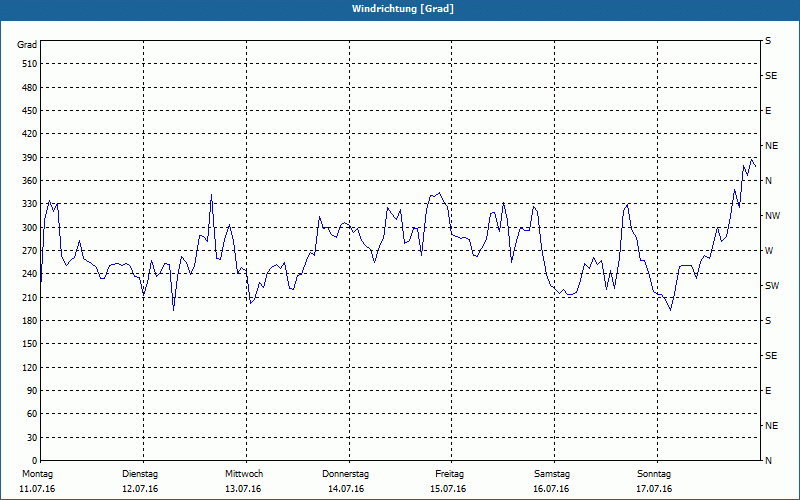Select the 150 value on the degree axis
Screen dimensions: 800x500
(x=30, y=344)
